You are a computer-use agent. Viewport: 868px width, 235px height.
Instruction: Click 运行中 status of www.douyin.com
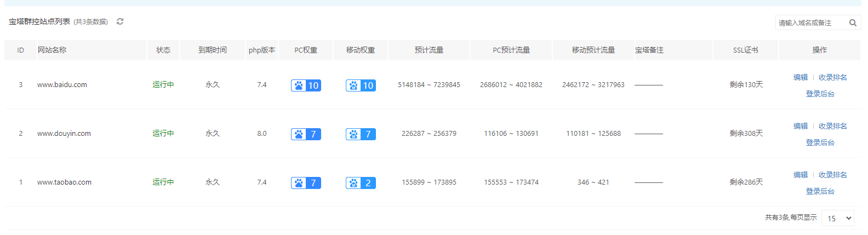tap(163, 133)
